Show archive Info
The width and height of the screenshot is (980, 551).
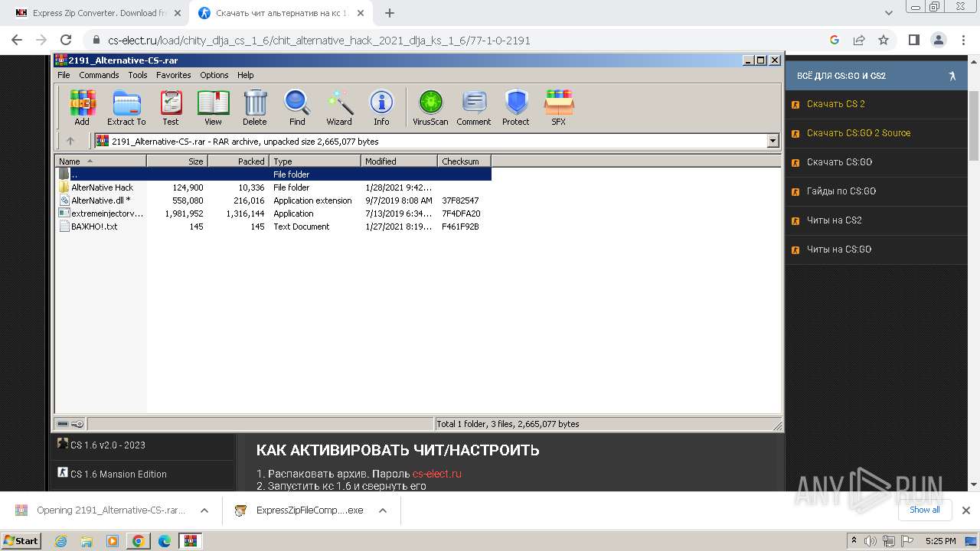coord(381,108)
